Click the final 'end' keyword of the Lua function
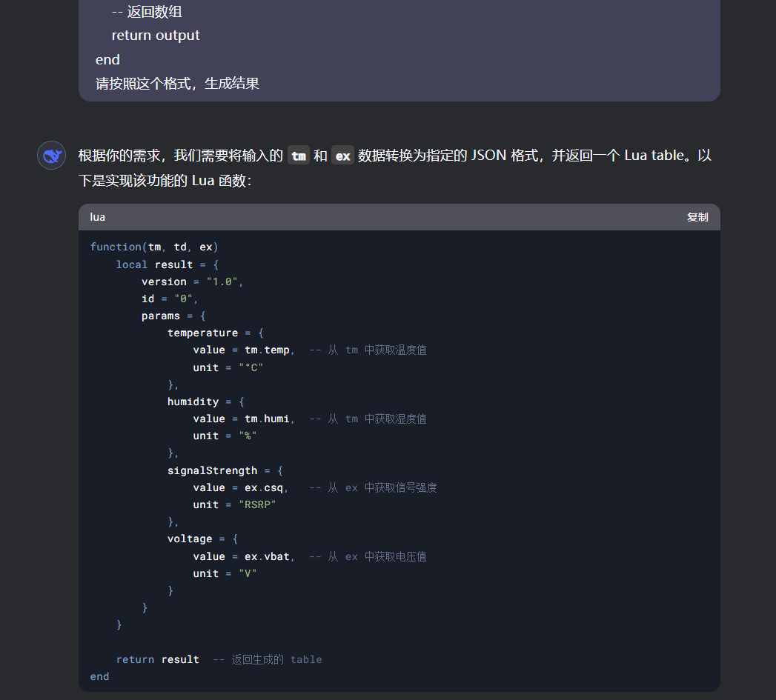The height and width of the screenshot is (700, 776). tap(99, 676)
